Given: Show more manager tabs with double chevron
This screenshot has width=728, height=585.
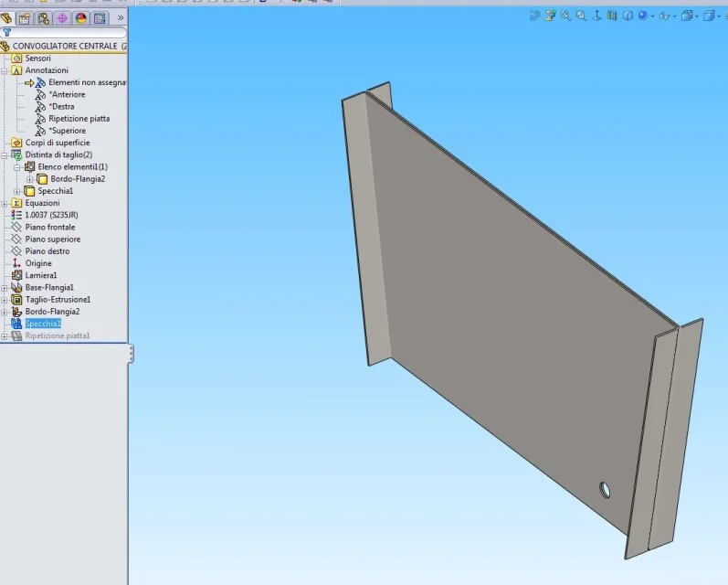Looking at the screenshot, I should (x=121, y=18).
